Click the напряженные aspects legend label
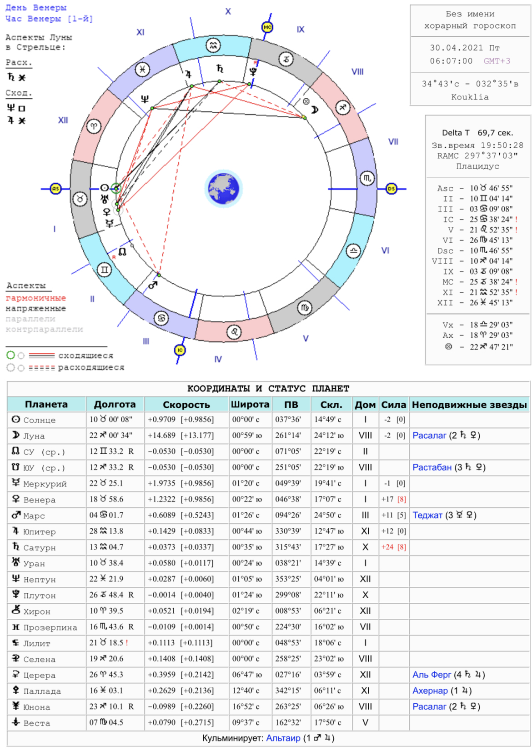This screenshot has width=532, height=756. pos(36,308)
